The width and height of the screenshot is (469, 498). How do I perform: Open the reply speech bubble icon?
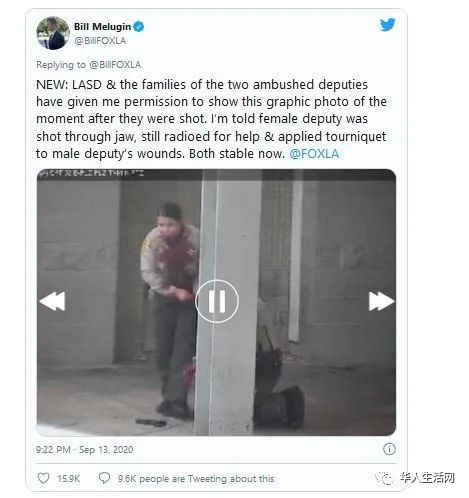coord(104,478)
